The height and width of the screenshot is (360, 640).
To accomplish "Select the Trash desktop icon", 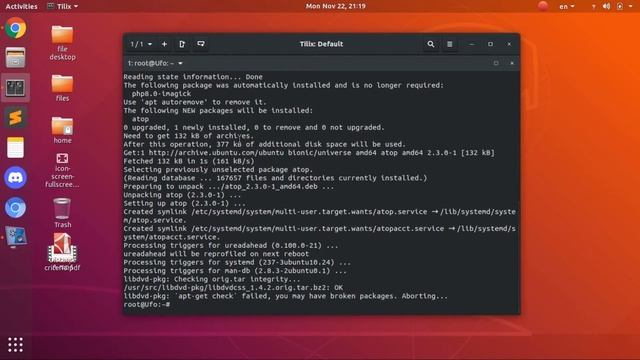I will tap(62, 213).
